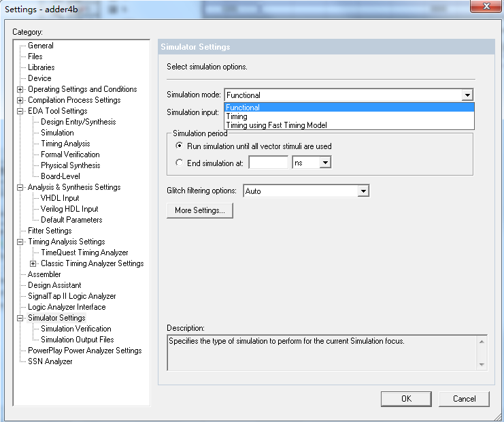The height and width of the screenshot is (422, 504).
Task: Select Analysis & Synthesis Settings label
Action: 74,188
